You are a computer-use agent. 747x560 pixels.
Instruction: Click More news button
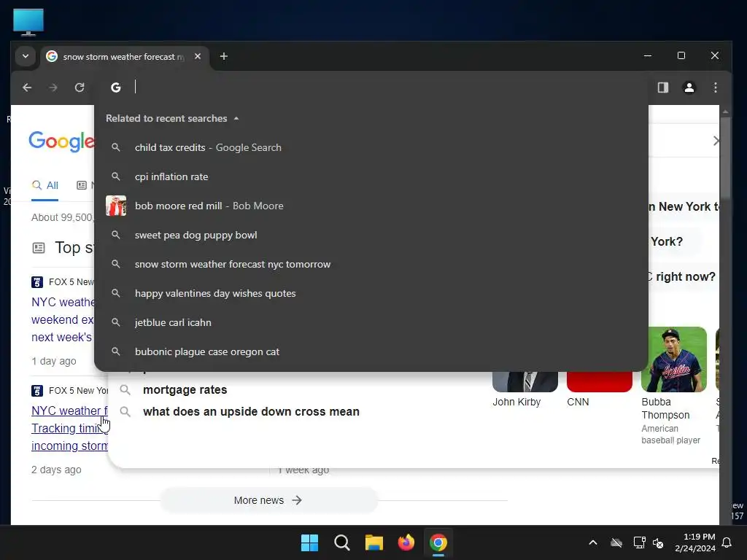coord(268,500)
